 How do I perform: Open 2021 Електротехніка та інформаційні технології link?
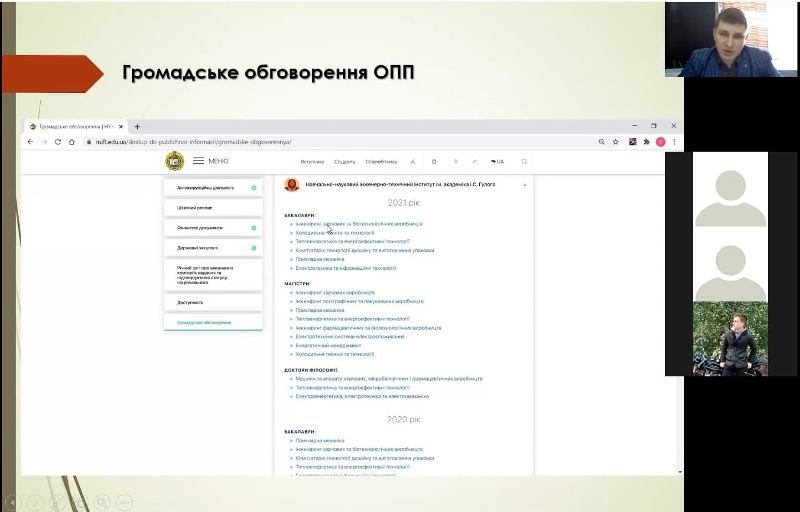(346, 268)
